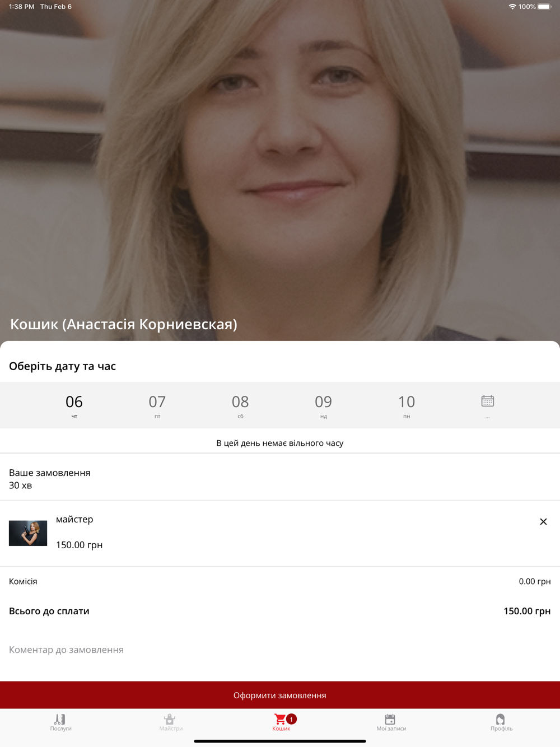This screenshot has width=560, height=747.
Task: Click the Комісія 0.00 грн value
Action: click(535, 581)
